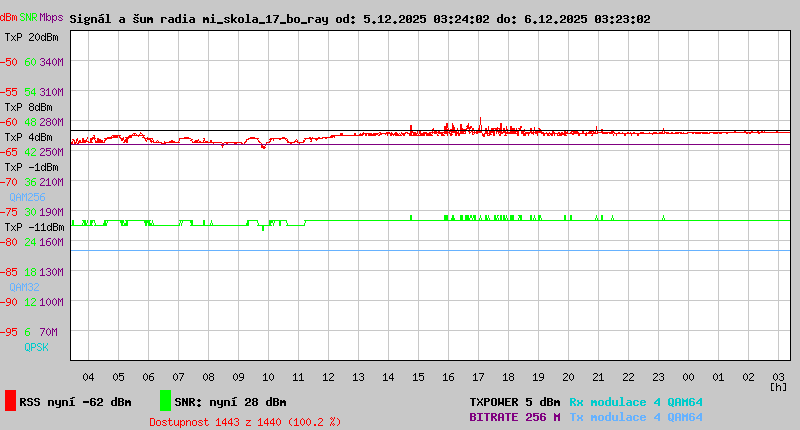This screenshot has height=430, width=800.
Task: Click the green 'SNR' axis header
Action: click(x=29, y=18)
